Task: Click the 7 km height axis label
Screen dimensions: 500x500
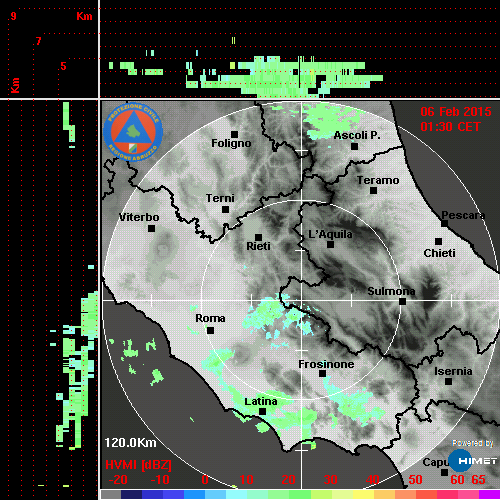Action: [39, 41]
